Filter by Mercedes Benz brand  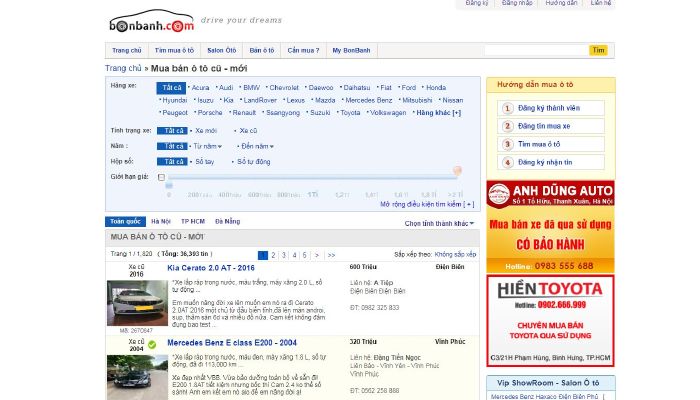tap(368, 100)
